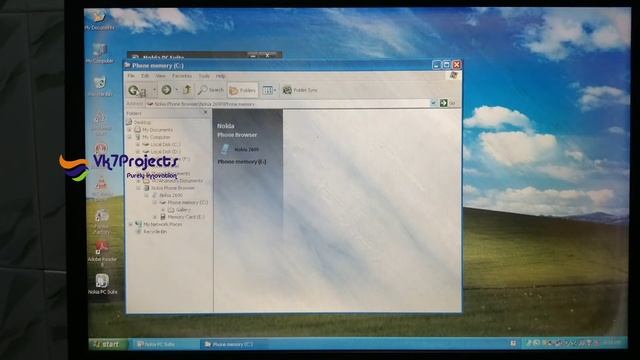Close the Nokia PC Suite background window
The image size is (640, 360).
267,55
